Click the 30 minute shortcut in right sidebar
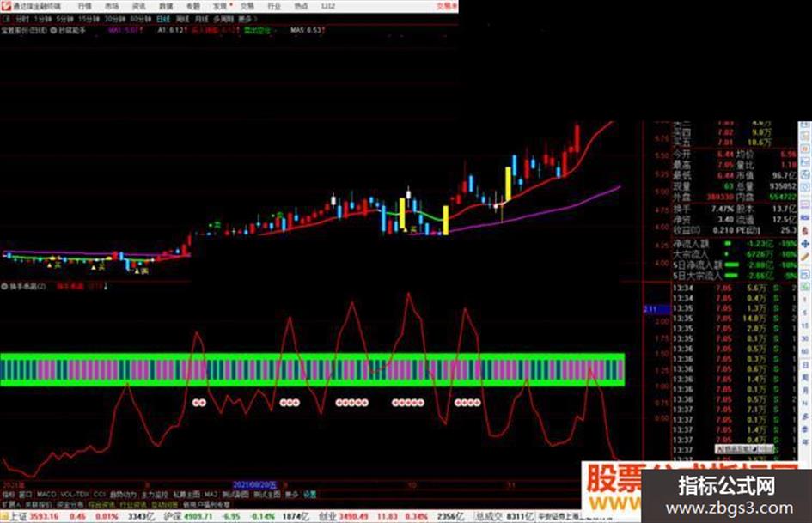Image resolution: width=812 pixels, height=523 pixels. (x=805, y=338)
